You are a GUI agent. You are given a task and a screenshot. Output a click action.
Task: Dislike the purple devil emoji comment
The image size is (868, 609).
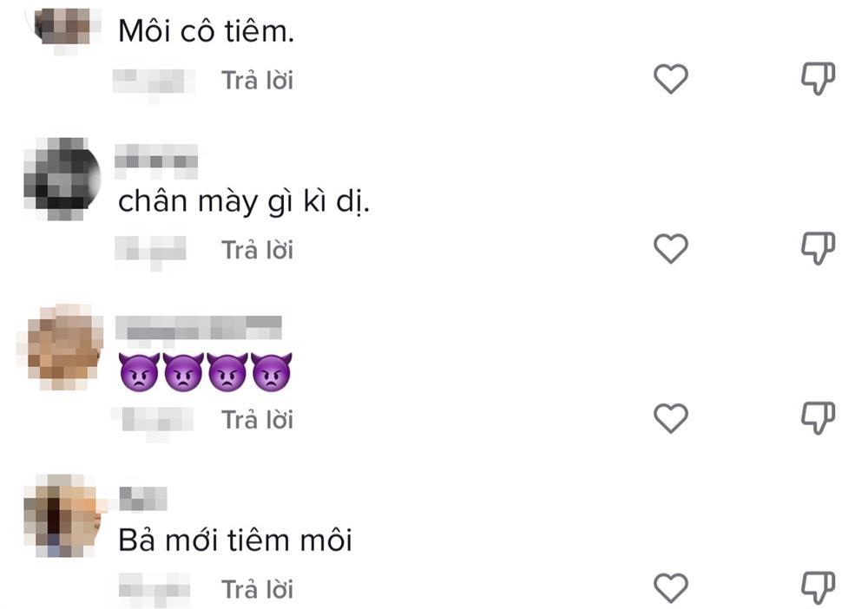click(x=818, y=420)
